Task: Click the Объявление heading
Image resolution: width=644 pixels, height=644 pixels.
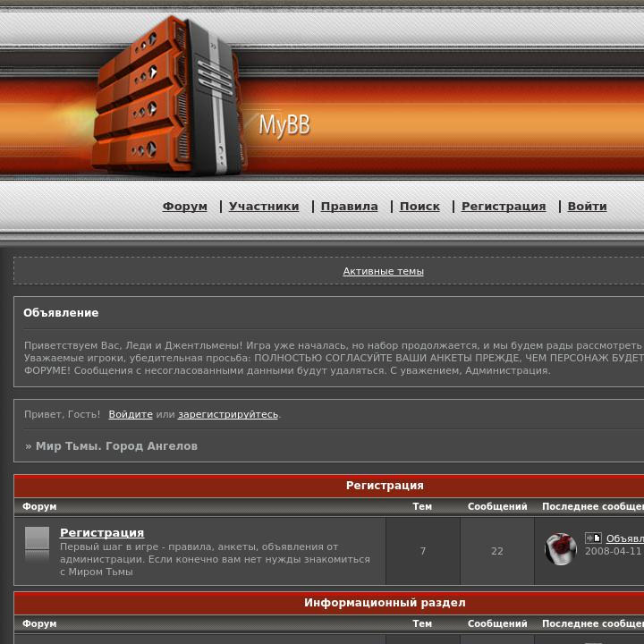Action: point(61,313)
